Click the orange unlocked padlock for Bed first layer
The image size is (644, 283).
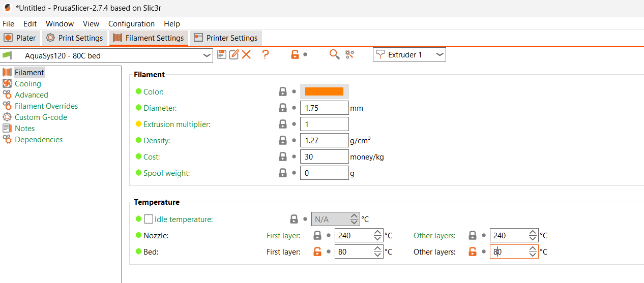pos(317,251)
